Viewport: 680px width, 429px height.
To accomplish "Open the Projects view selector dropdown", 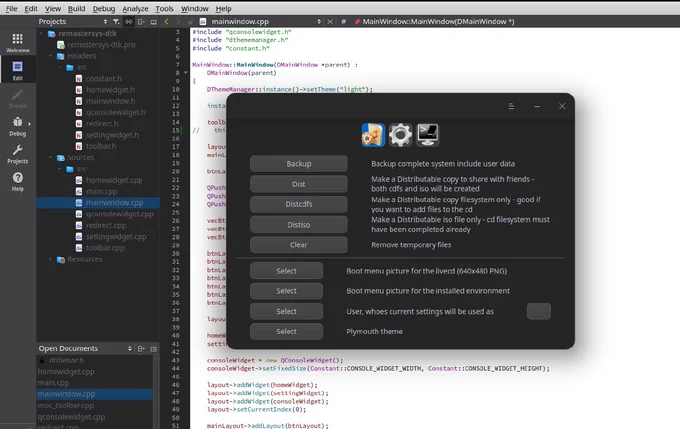I will tap(73, 21).
